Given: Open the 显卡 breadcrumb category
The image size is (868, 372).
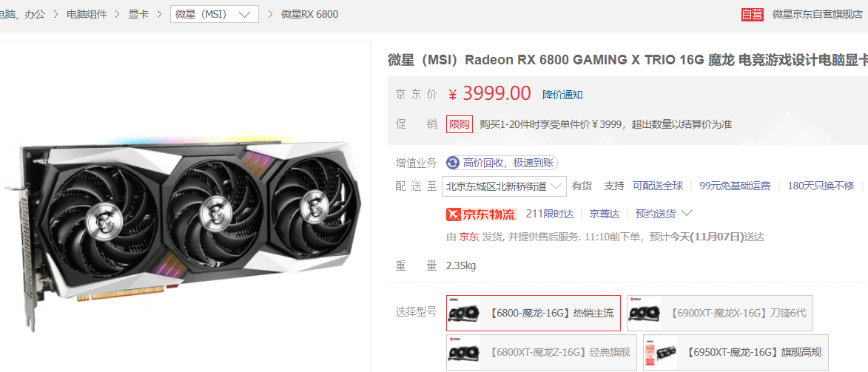Looking at the screenshot, I should (138, 14).
